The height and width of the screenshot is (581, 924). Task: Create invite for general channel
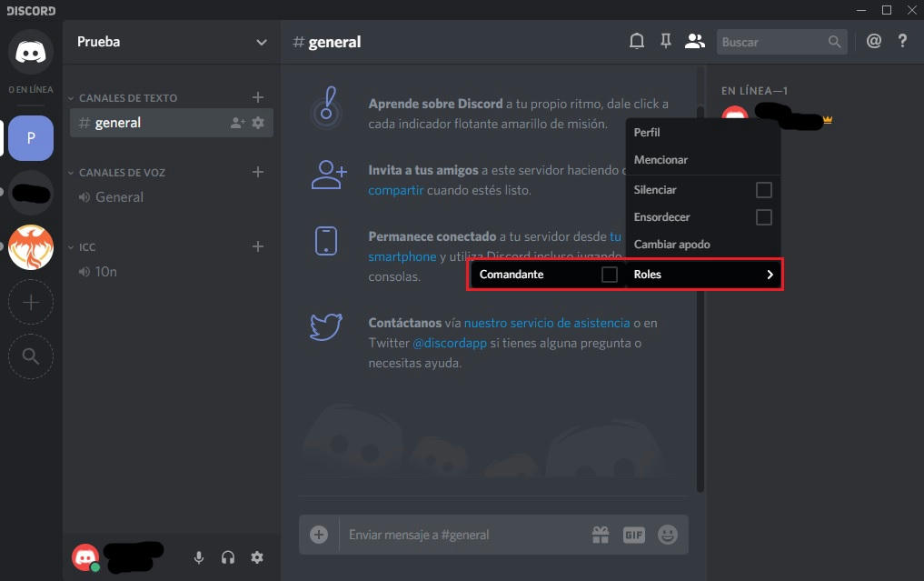[237, 123]
